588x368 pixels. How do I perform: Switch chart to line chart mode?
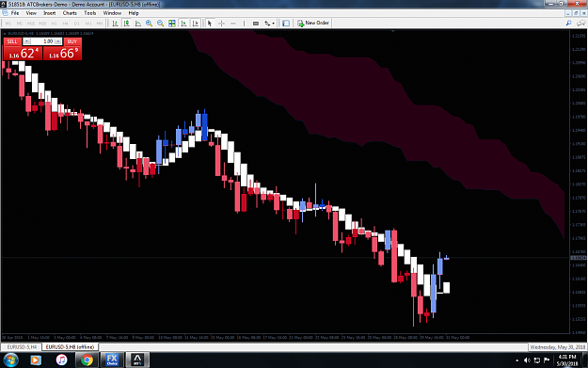[x=138, y=24]
